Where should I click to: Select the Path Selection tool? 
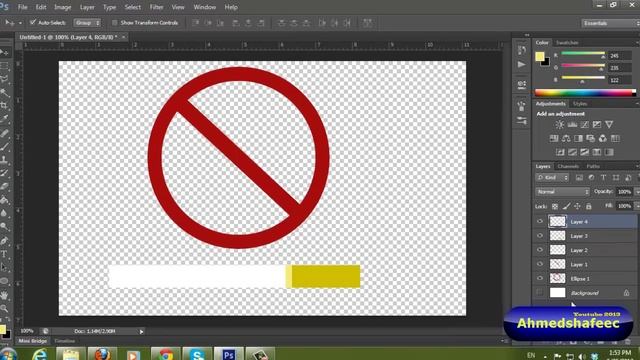pos(4,267)
